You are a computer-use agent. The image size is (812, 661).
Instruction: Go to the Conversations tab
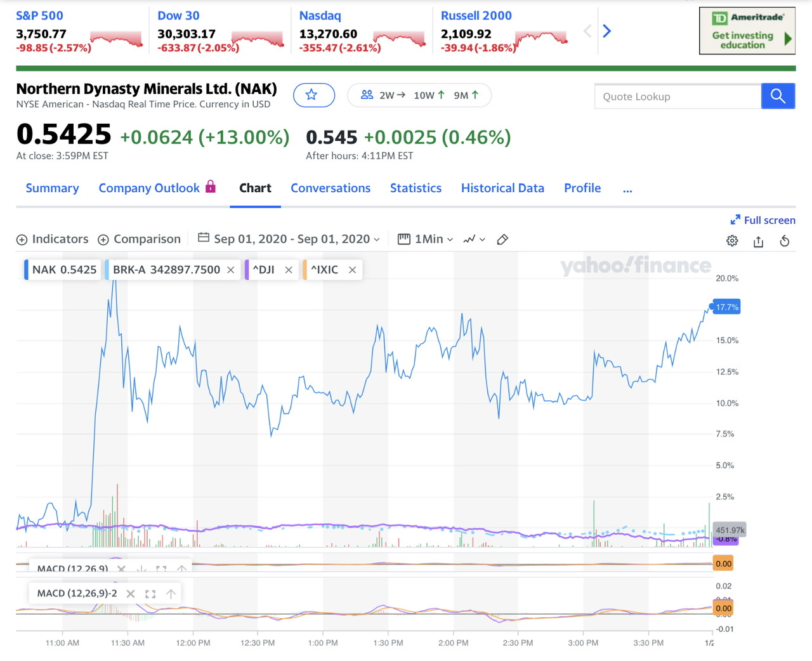(x=331, y=188)
